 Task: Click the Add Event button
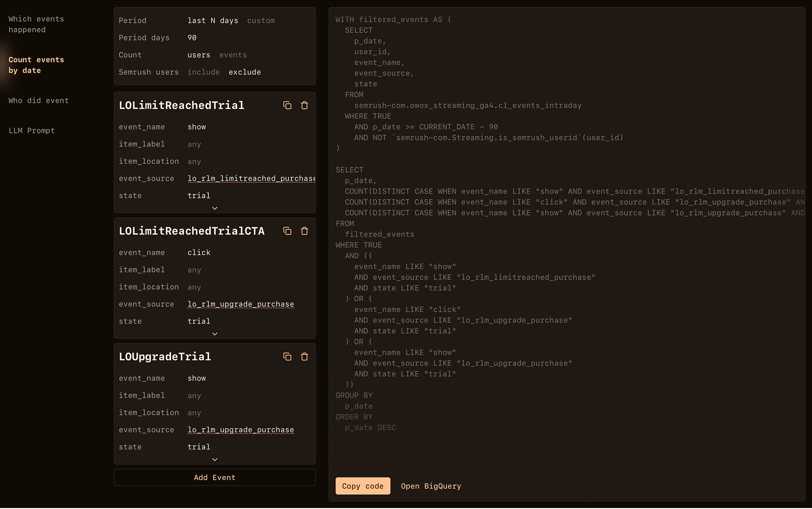click(215, 477)
